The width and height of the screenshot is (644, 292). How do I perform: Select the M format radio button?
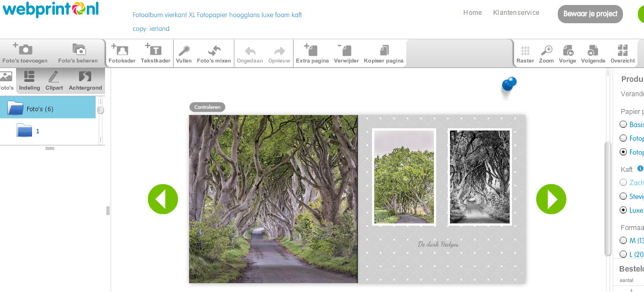624,241
